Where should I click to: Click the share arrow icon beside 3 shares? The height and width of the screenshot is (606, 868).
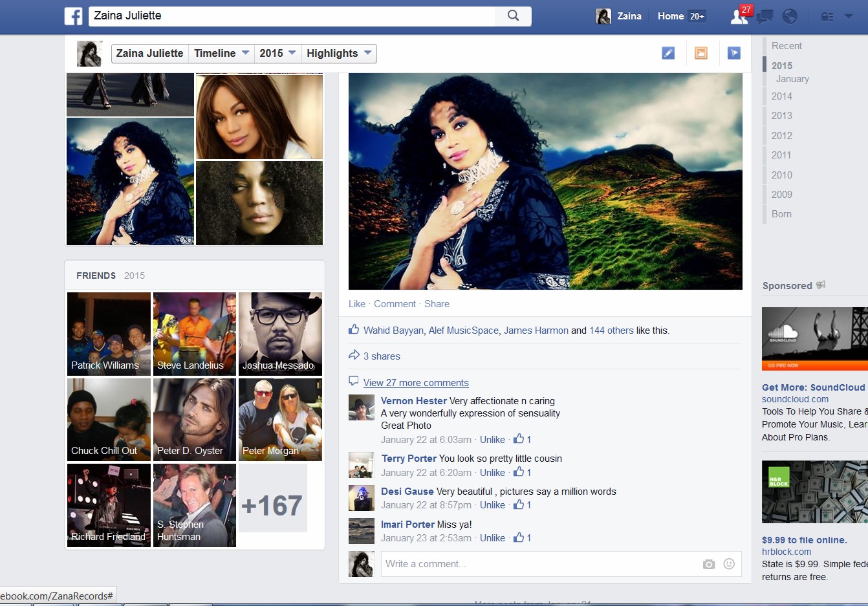(x=354, y=355)
